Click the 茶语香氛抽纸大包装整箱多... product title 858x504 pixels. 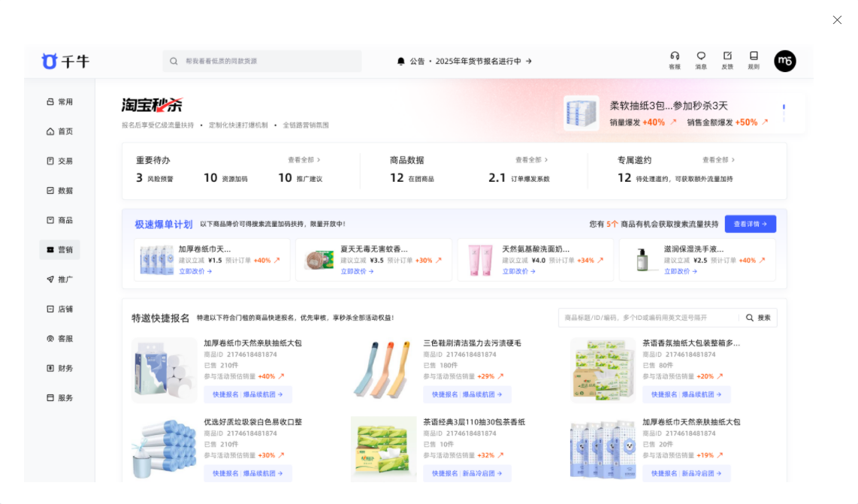click(x=691, y=343)
